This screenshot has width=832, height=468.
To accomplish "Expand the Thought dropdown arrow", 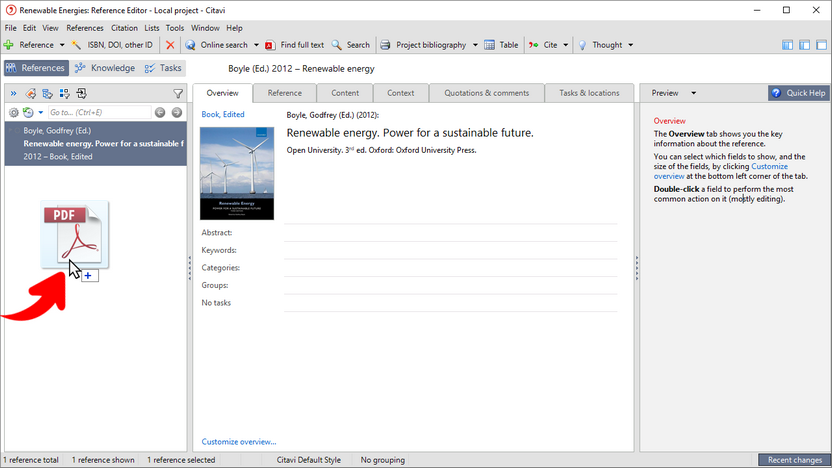I will (630, 45).
